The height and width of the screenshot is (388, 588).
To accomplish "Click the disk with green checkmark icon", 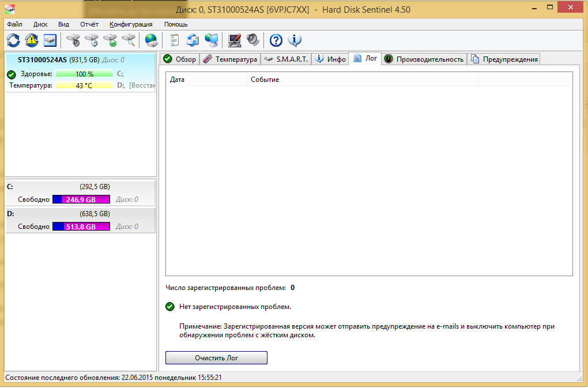I will click(110, 40).
